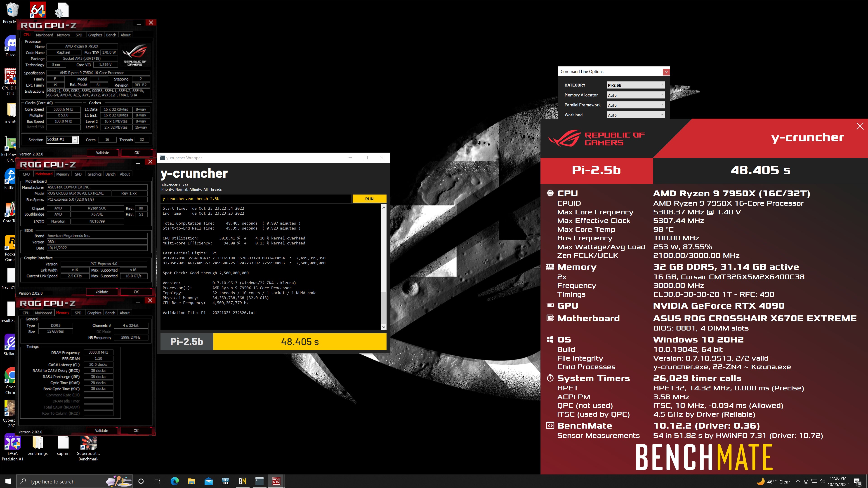Open the volume control in system tray
868x488 pixels.
tap(821, 481)
